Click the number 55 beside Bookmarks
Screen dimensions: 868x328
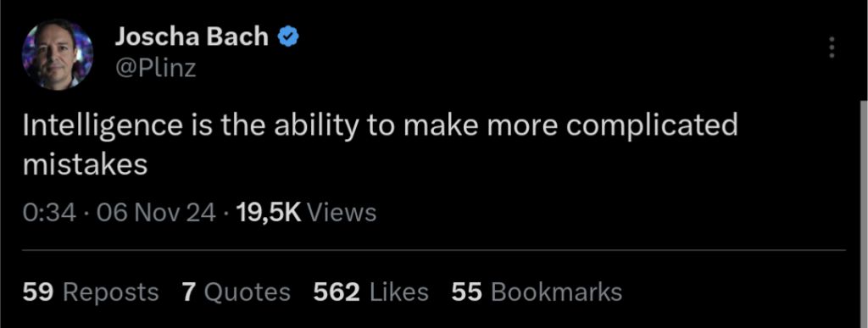pyautogui.click(x=466, y=292)
